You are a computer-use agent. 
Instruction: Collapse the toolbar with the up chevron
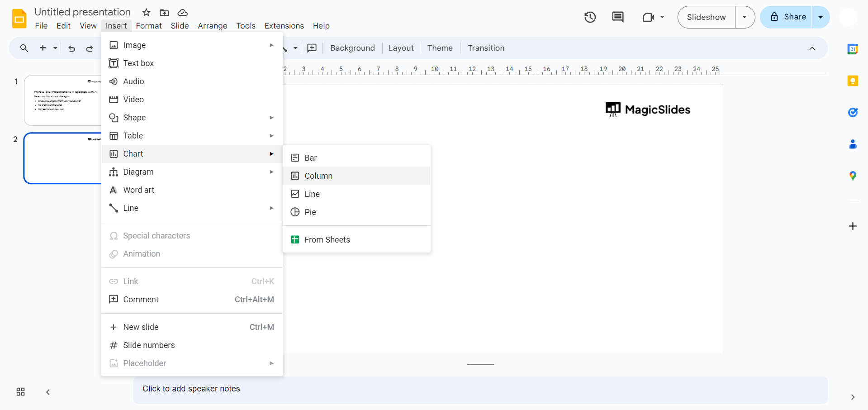[812, 48]
